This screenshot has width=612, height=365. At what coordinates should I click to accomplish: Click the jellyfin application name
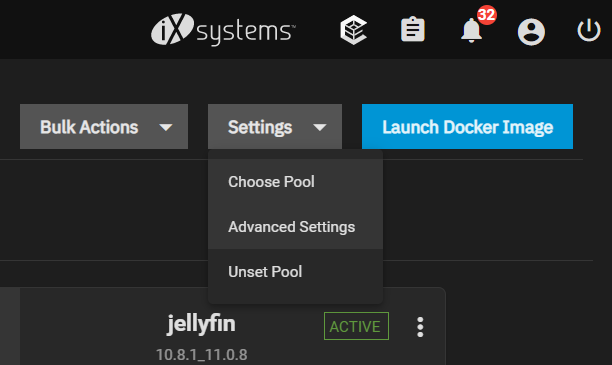coord(201,324)
